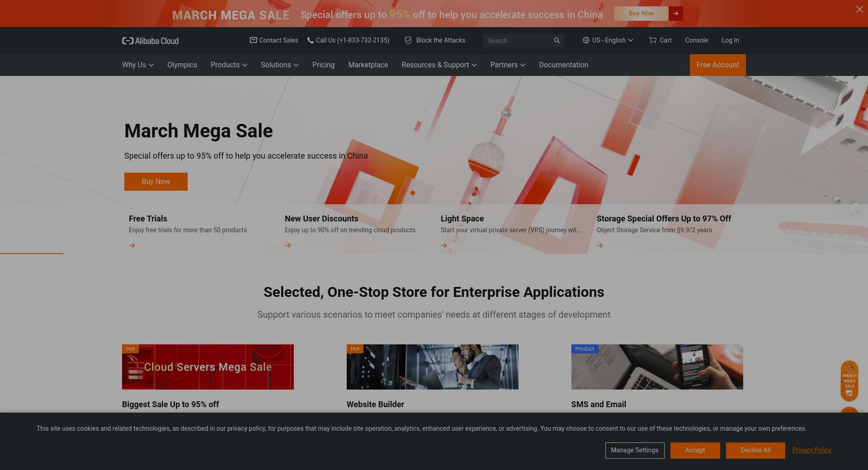Accept the cookie consent
This screenshot has width=868, height=470.
[695, 451]
